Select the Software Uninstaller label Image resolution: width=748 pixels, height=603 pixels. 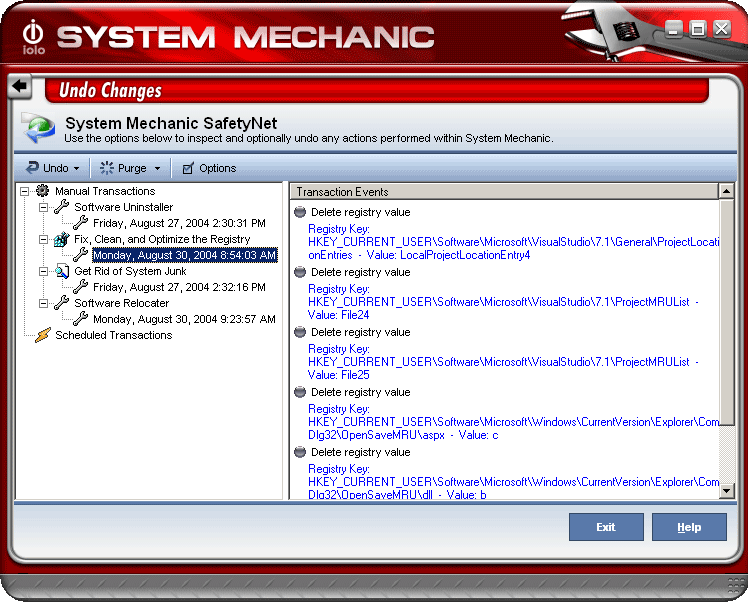[124, 207]
